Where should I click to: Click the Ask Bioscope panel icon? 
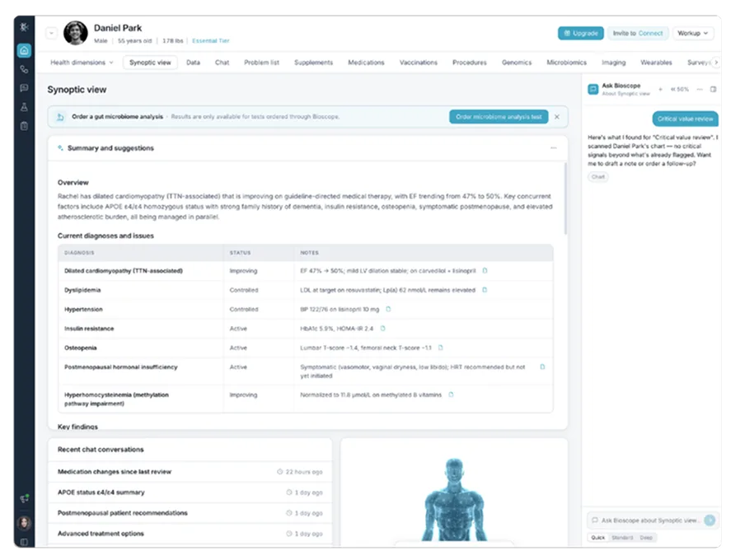[592, 89]
